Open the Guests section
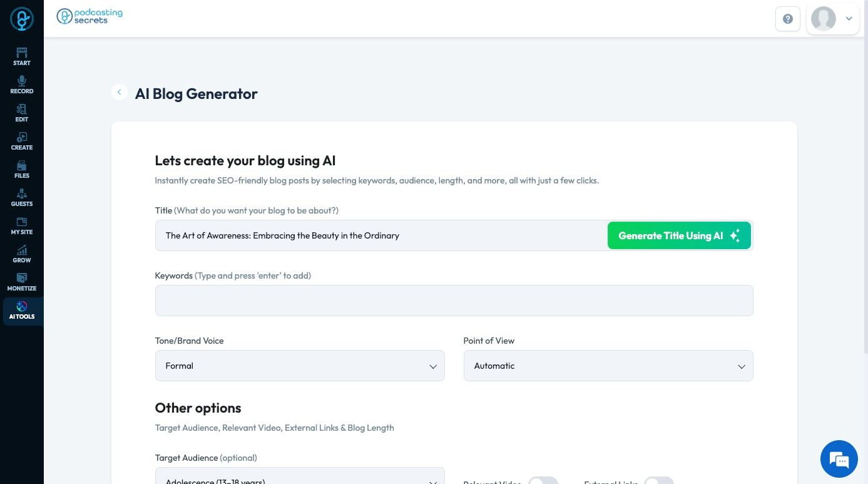Viewport: 868px width, 484px height. click(22, 197)
